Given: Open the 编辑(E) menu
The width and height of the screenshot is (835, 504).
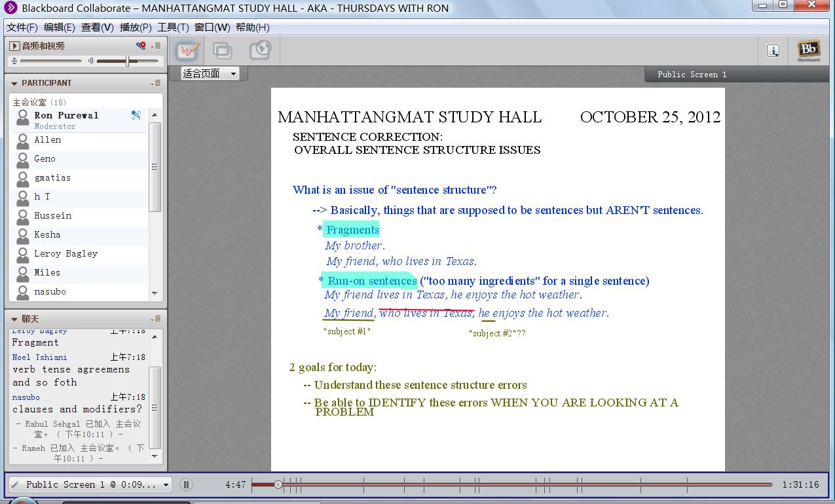Looking at the screenshot, I should [59, 27].
